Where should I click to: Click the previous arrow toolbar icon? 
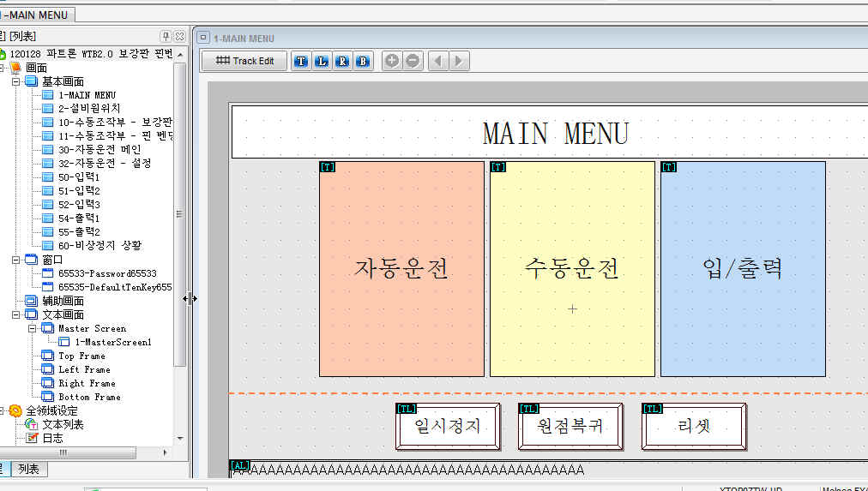coord(438,61)
